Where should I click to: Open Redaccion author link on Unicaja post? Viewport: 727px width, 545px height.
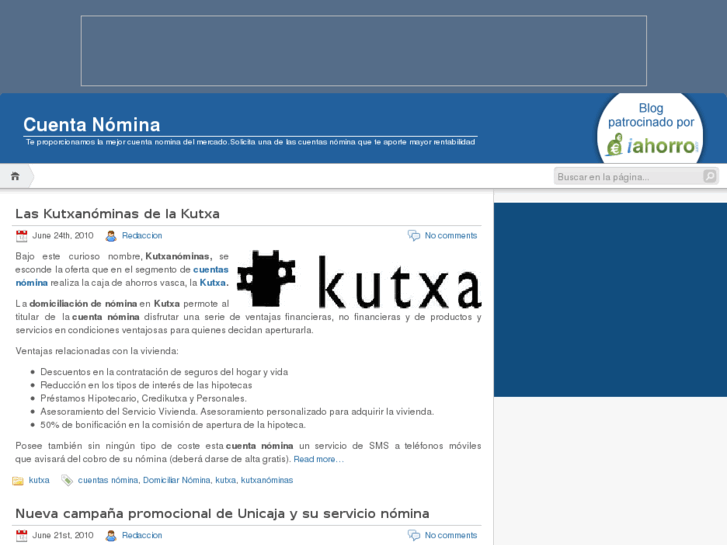click(142, 535)
